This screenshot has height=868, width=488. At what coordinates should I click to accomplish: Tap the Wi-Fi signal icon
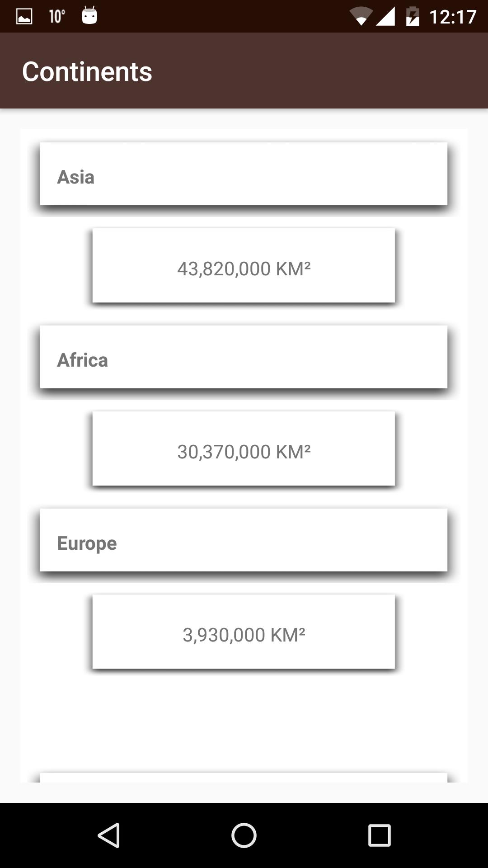point(361,17)
